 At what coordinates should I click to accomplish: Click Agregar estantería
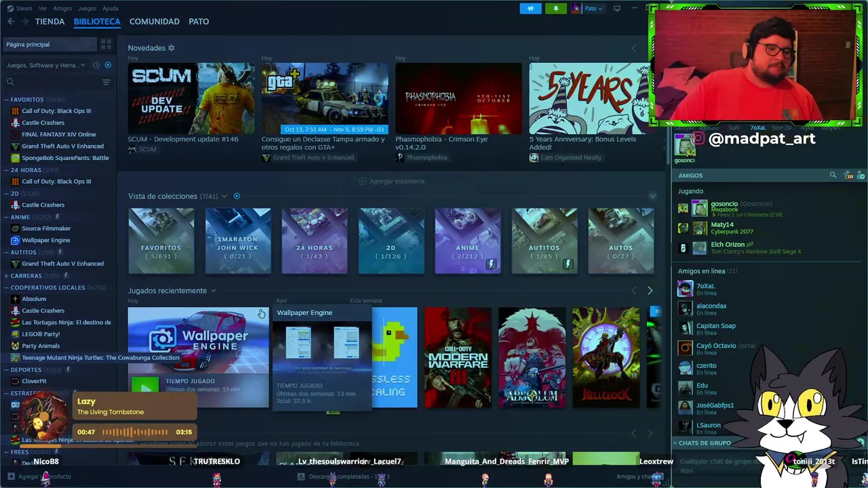392,181
